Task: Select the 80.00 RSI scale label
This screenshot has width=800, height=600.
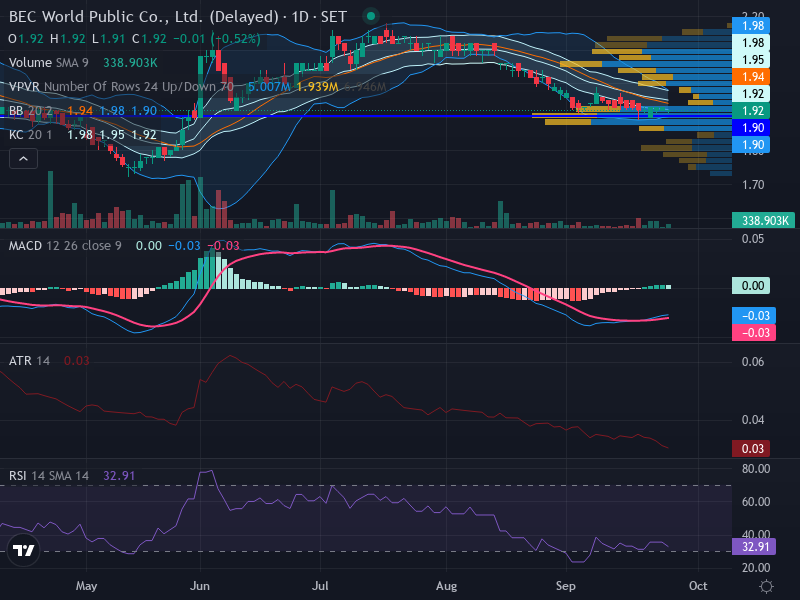Action: [x=756, y=469]
